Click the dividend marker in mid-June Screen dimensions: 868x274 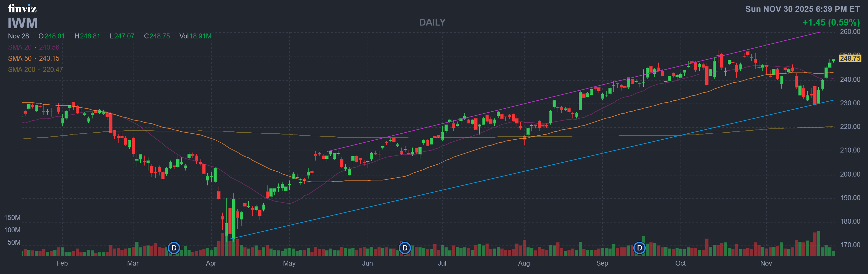click(x=405, y=248)
